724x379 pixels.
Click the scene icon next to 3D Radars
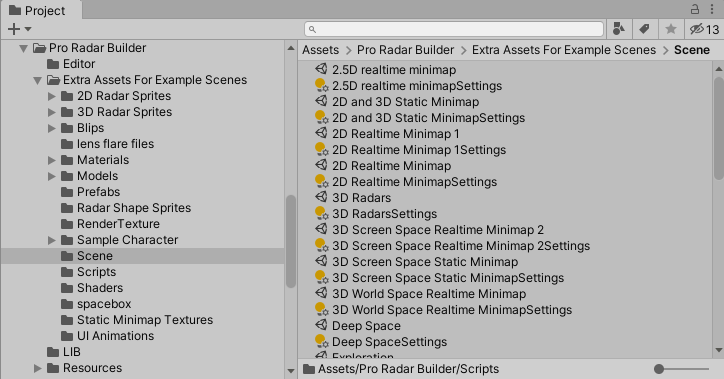pyautogui.click(x=321, y=197)
